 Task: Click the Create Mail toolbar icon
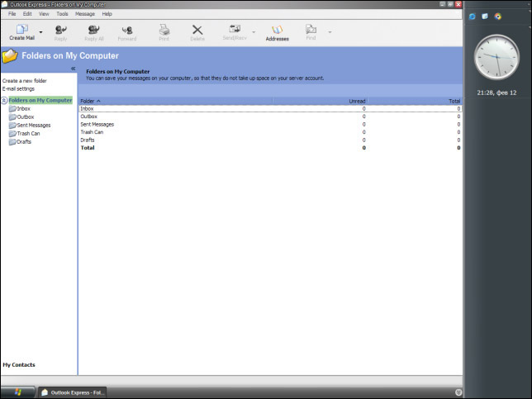[22, 29]
